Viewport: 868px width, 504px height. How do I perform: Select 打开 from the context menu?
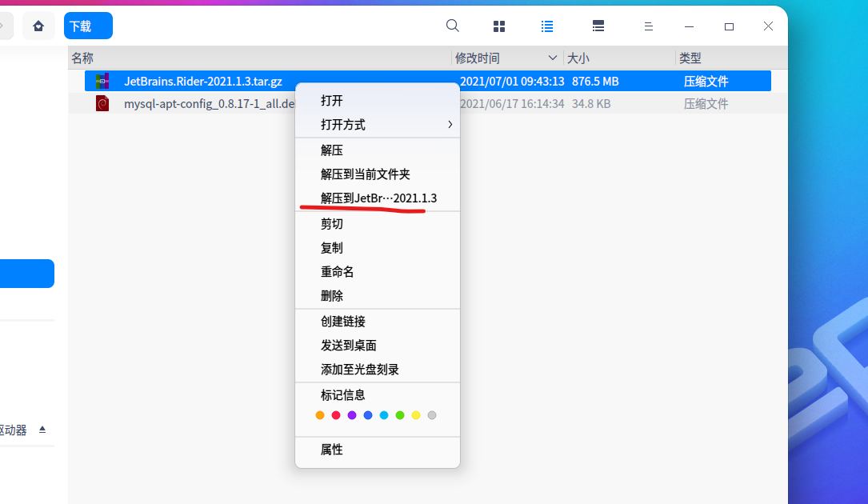point(332,100)
